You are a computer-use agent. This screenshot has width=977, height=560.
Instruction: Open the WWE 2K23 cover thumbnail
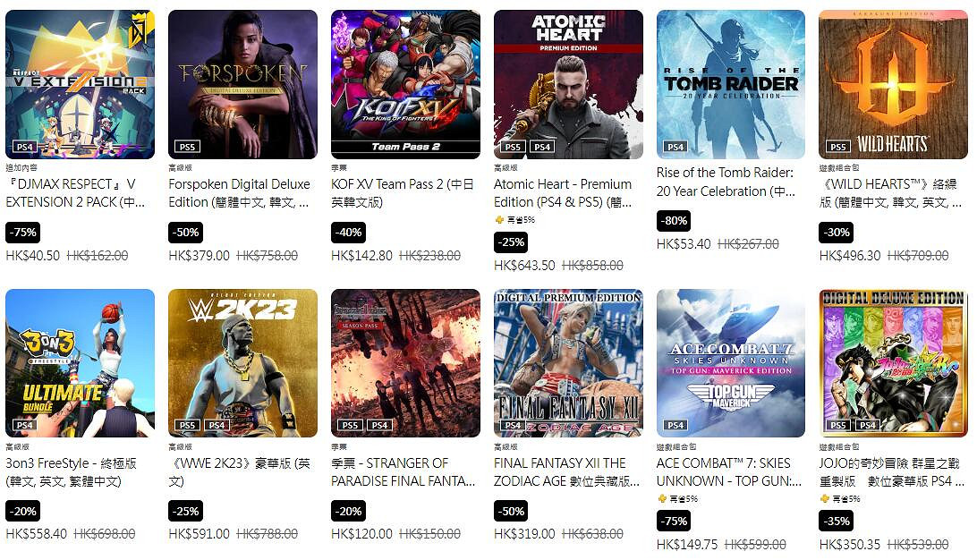[x=242, y=362]
